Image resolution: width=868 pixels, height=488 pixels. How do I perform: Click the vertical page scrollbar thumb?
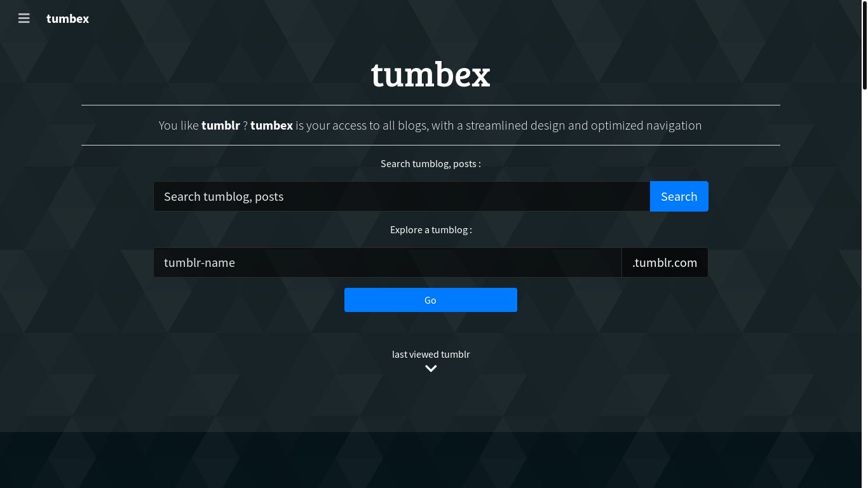pos(865,44)
